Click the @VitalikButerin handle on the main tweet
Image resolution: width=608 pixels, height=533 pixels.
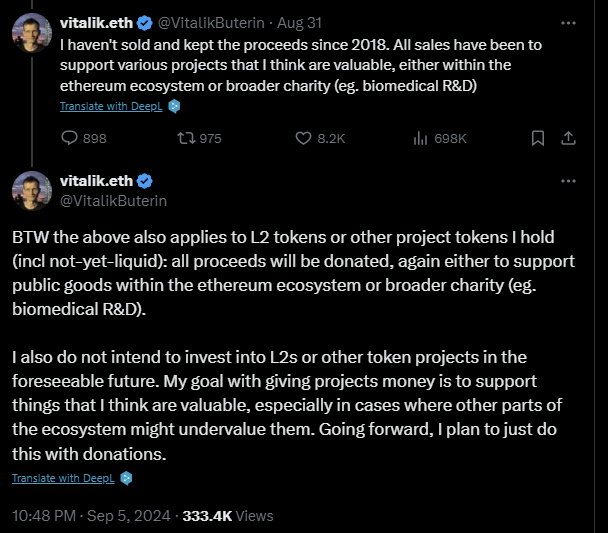[x=113, y=201]
